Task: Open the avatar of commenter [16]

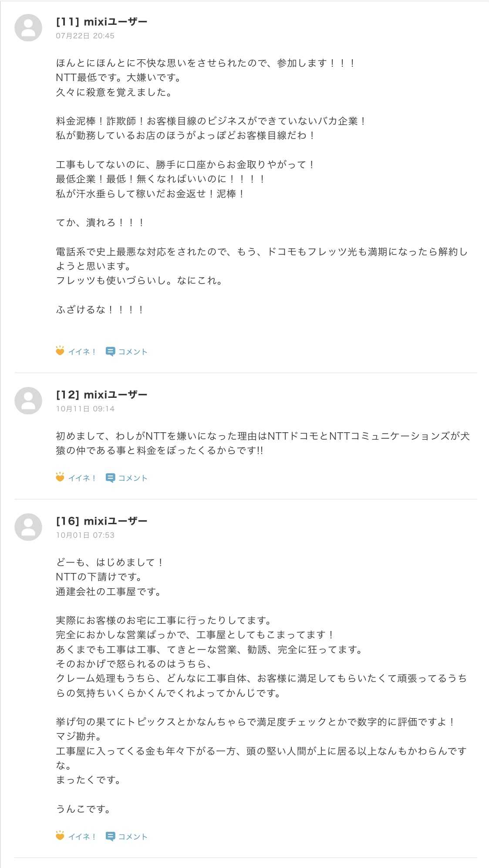Action: [x=28, y=527]
